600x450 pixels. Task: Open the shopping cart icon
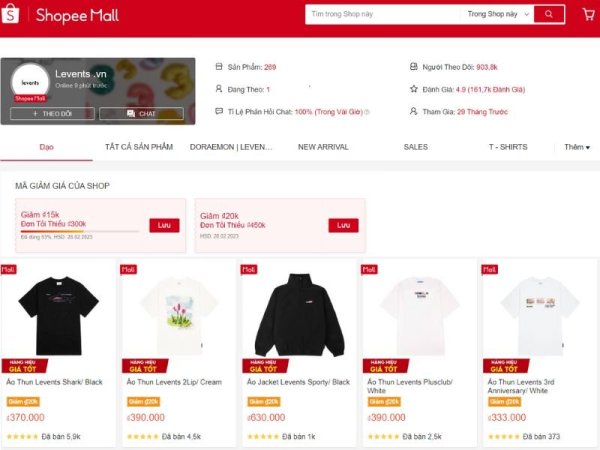click(x=588, y=15)
